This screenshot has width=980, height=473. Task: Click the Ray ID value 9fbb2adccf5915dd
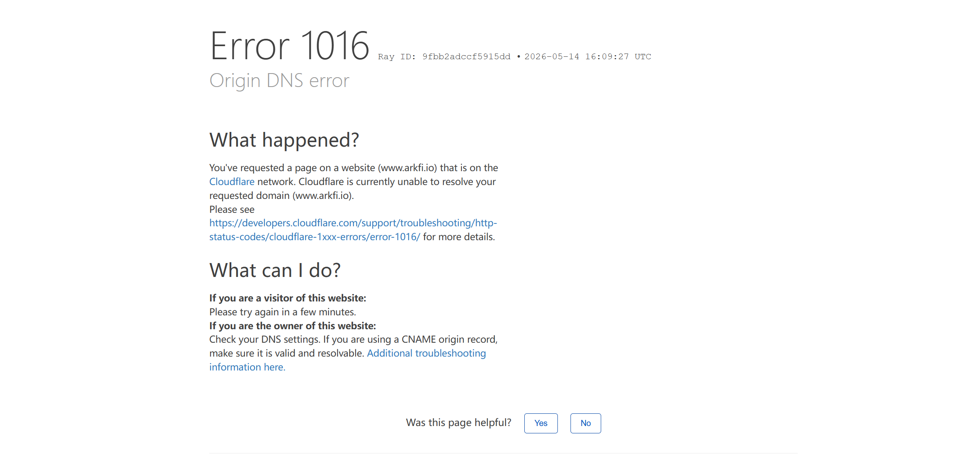coord(466,57)
